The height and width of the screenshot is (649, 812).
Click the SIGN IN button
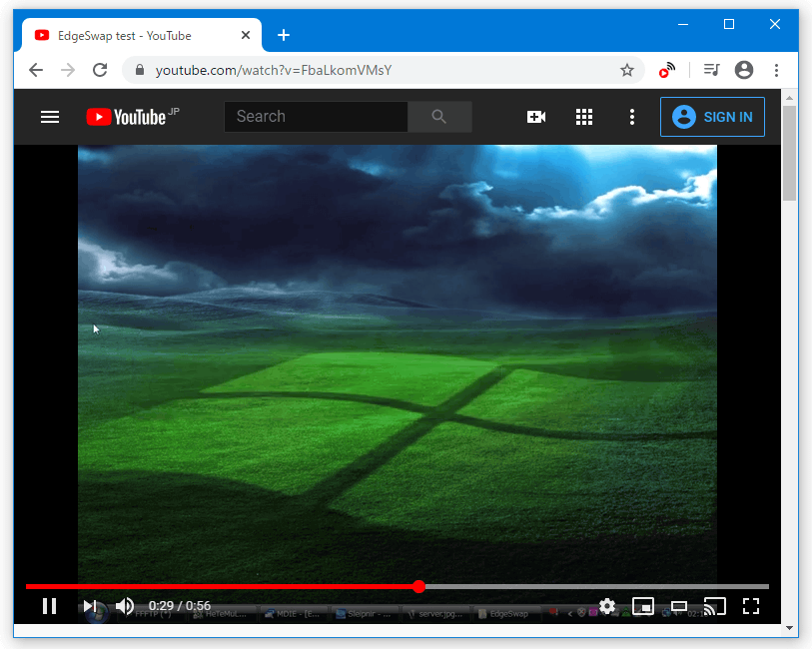pyautogui.click(x=712, y=117)
